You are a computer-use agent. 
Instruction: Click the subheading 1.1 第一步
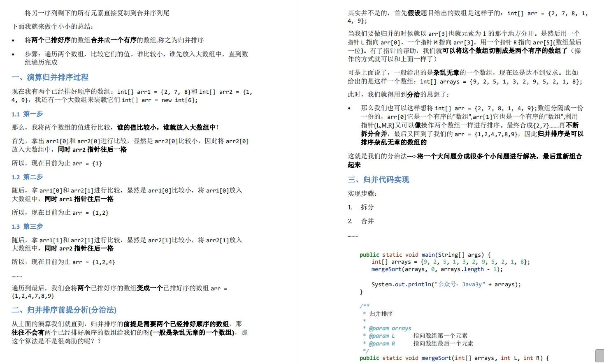(27, 114)
